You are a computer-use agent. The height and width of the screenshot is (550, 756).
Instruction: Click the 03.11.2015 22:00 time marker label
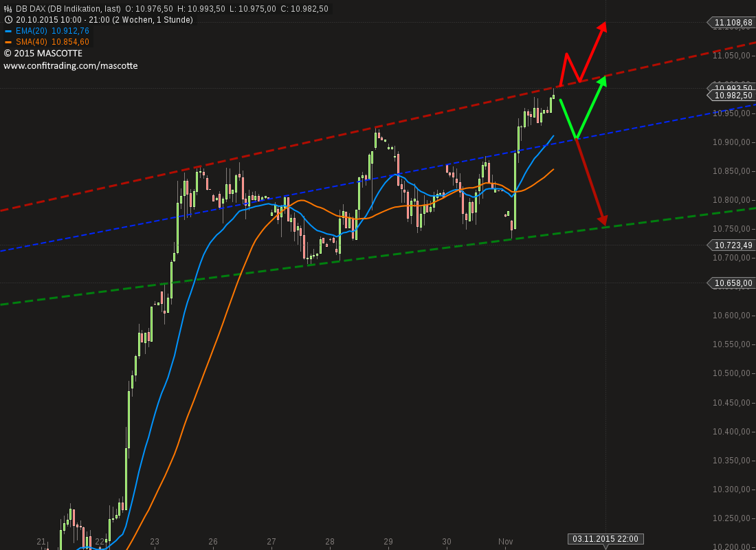click(605, 539)
